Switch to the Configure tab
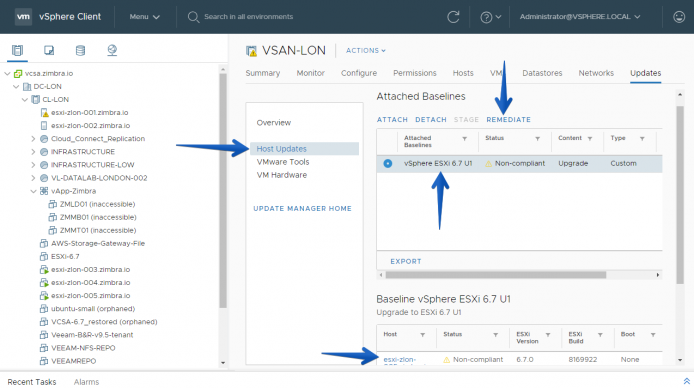Image resolution: width=694 pixels, height=388 pixels. click(x=359, y=73)
